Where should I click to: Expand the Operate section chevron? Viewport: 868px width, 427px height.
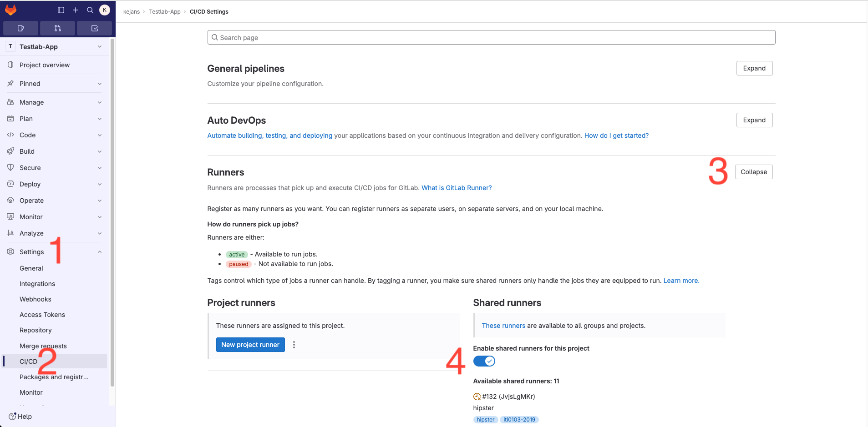click(x=100, y=201)
